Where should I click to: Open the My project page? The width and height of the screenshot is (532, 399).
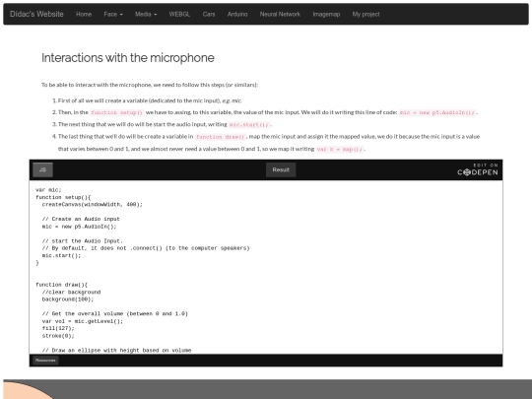[366, 14]
